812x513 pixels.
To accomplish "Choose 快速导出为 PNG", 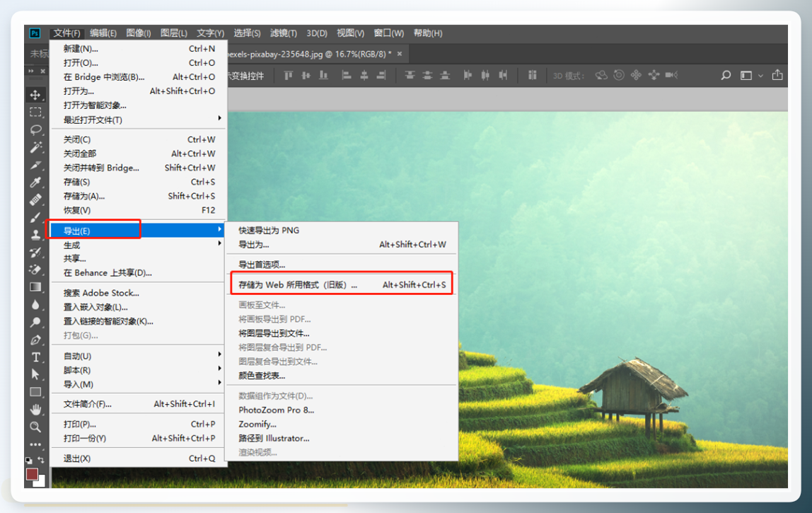I will tap(342, 230).
